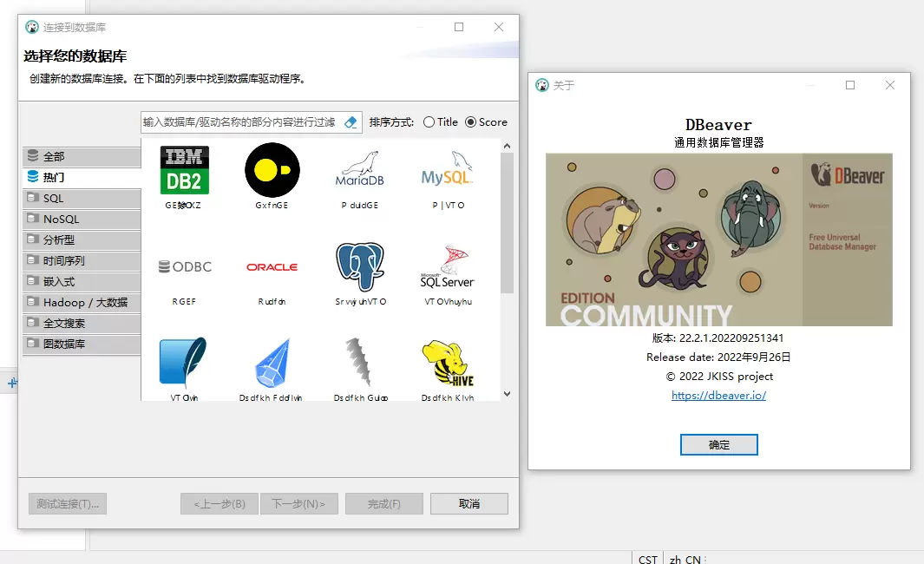Screen dimensions: 924x564
Task: Open the 嵌入式 category
Action: pos(82,281)
